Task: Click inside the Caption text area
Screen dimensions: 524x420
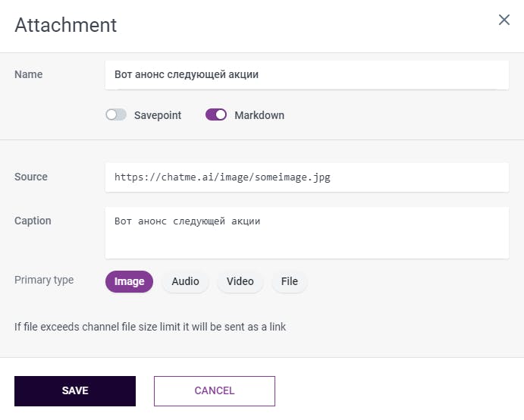Action: [x=306, y=233]
